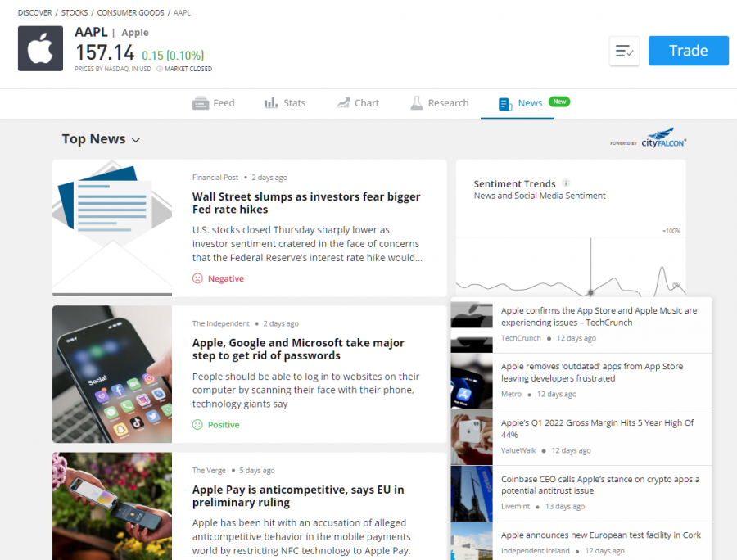Click the Apple Pay article thumbnail
Viewport: 737px width, 560px height.
coord(112,506)
